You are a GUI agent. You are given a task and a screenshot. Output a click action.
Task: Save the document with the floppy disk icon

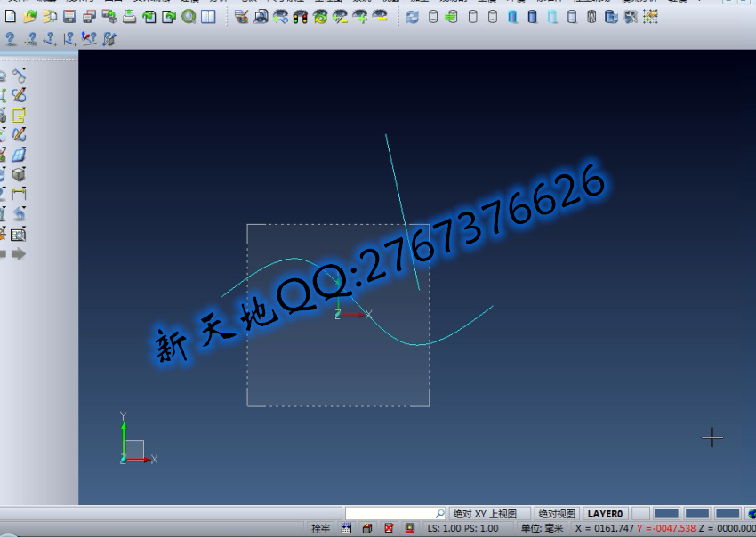click(69, 17)
